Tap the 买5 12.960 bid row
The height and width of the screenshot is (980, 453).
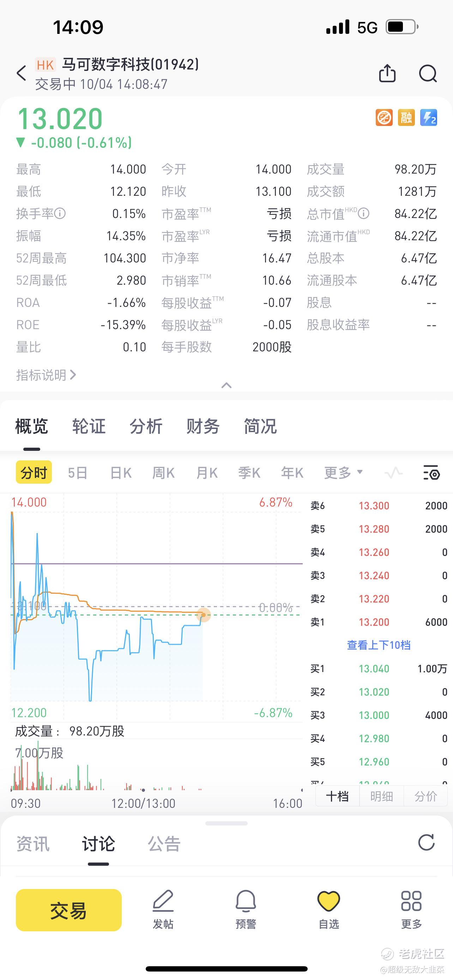click(379, 762)
